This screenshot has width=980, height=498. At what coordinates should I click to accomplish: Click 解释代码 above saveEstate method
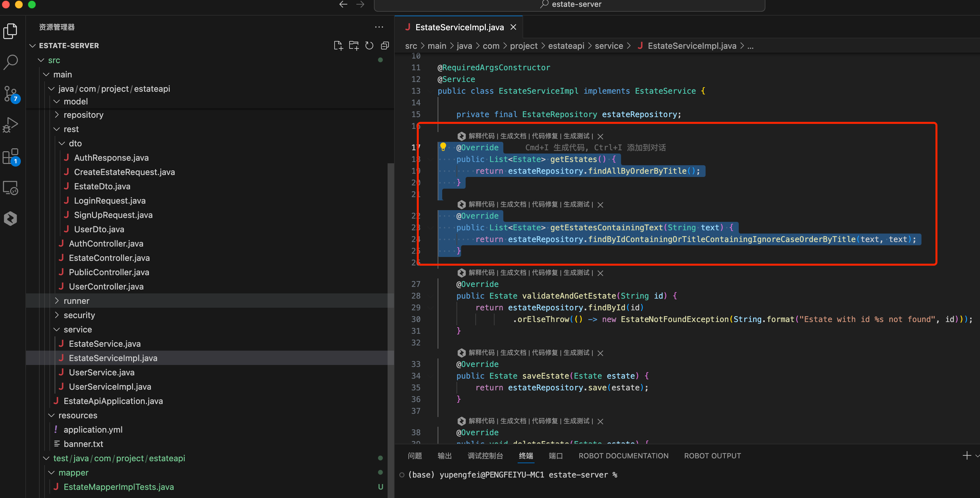[481, 353]
